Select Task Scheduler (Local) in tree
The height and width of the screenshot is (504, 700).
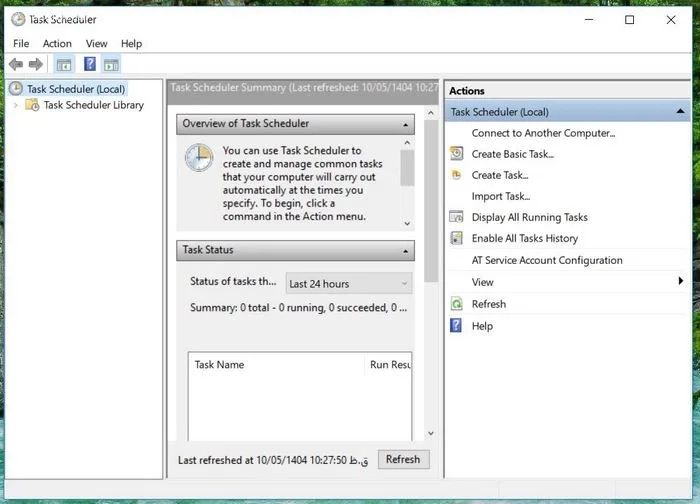coord(76,89)
